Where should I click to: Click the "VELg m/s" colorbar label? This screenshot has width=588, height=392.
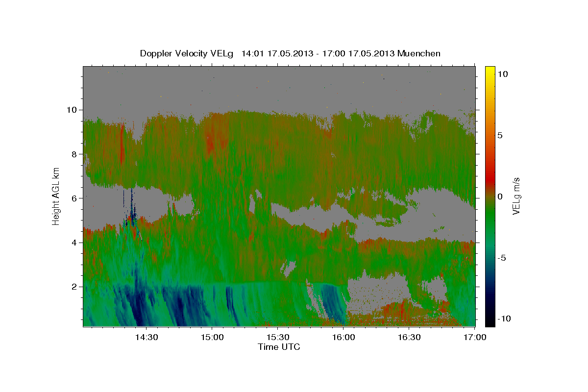point(516,196)
